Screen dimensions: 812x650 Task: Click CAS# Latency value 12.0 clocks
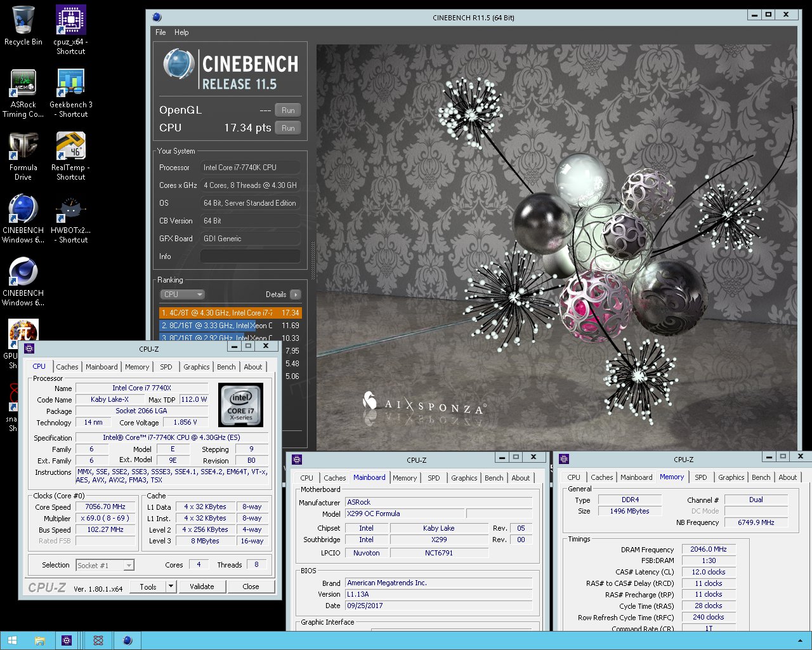click(x=709, y=572)
